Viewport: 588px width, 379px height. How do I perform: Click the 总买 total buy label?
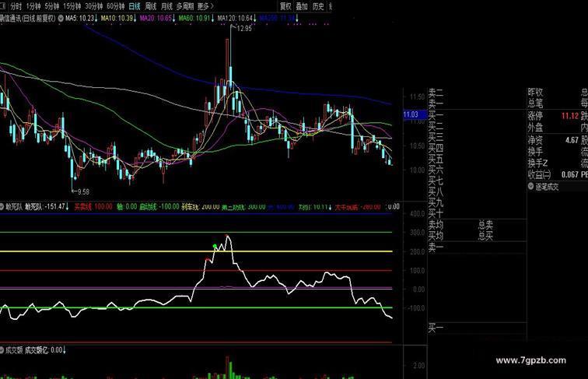click(x=485, y=236)
